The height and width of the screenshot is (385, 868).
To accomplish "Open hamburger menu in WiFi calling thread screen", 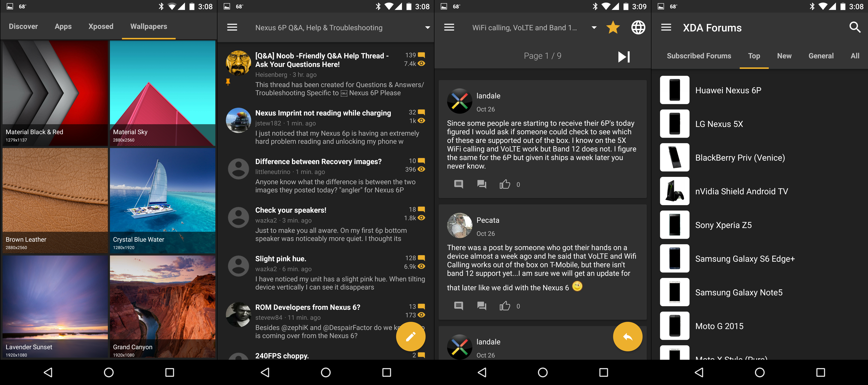I will tap(449, 27).
